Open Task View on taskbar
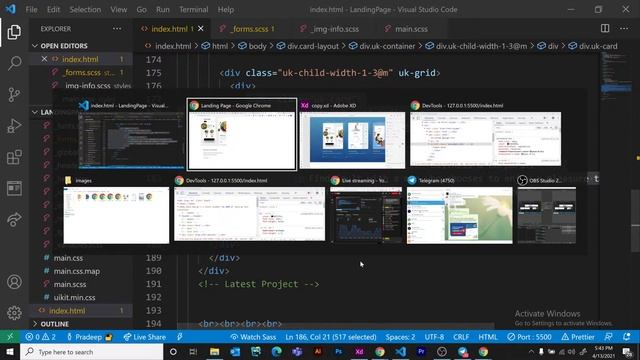 click(193, 352)
